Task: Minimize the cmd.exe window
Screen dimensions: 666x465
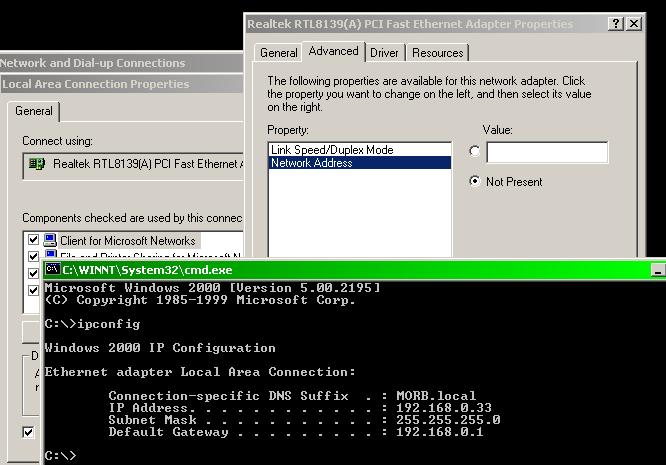Action: pyautogui.click(x=658, y=270)
